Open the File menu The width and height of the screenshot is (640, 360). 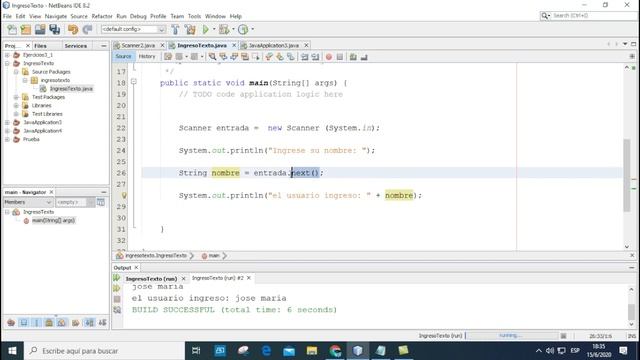7,16
